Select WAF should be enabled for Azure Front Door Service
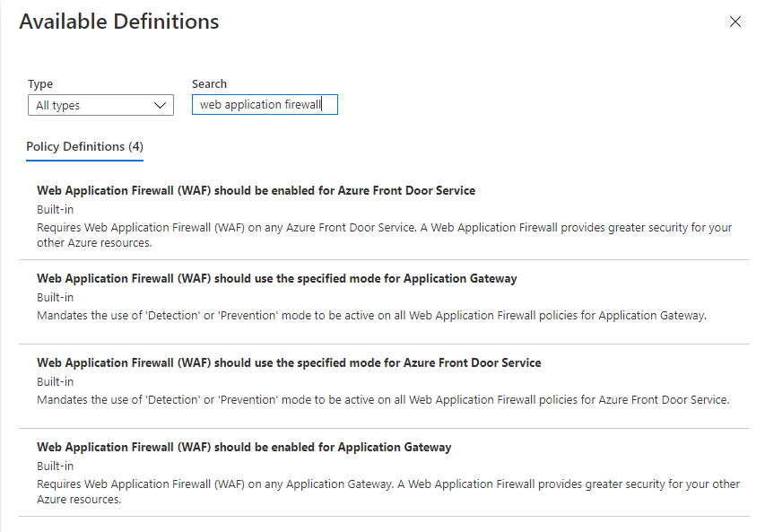Image resolution: width=765 pixels, height=532 pixels. click(256, 190)
